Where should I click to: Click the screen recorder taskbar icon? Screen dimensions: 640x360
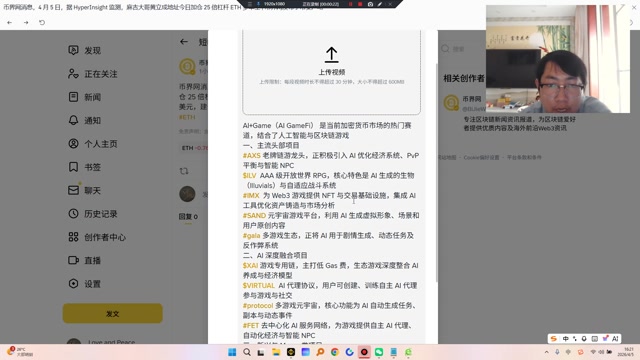tap(364, 352)
